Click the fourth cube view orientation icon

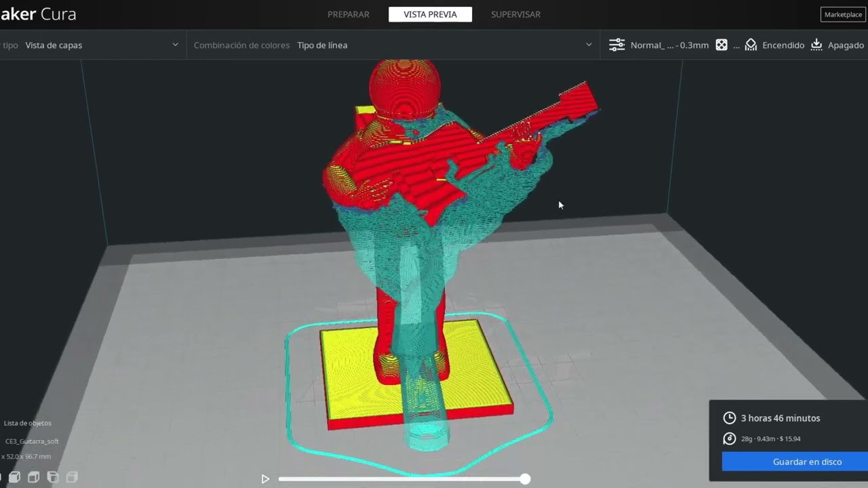[x=71, y=477]
